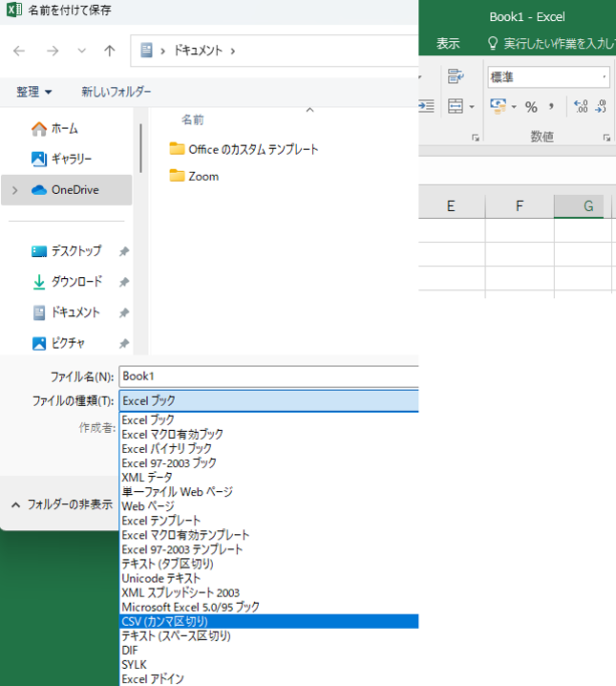Open recent locations chevron in navigation bar

(x=82, y=51)
